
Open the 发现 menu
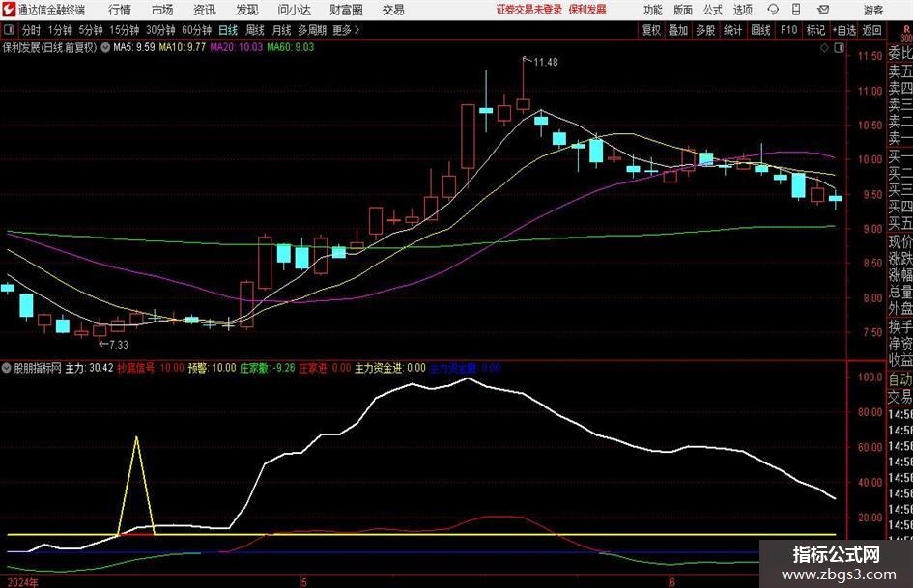coord(247,10)
